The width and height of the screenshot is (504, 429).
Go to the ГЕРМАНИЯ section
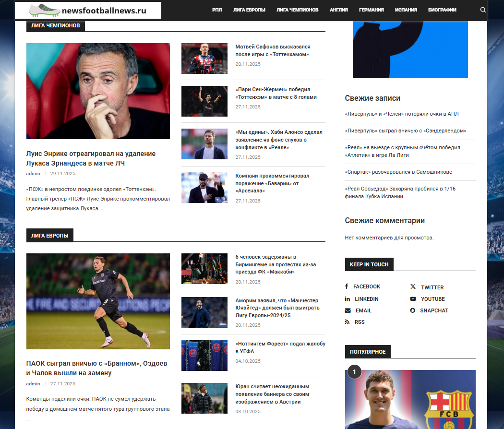pyautogui.click(x=371, y=10)
